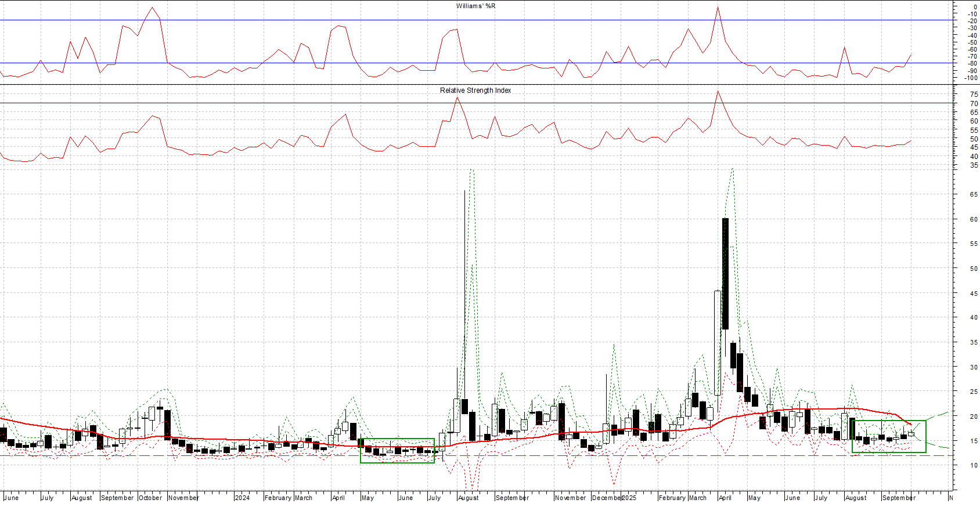Image resolution: width=980 pixels, height=507 pixels.
Task: Click the RSI peak in April 2025
Action: 718,91
